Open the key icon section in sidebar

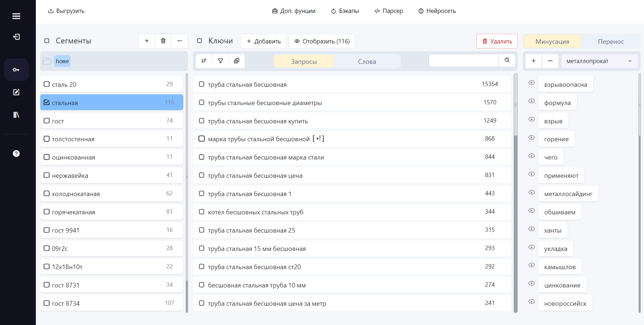pyautogui.click(x=16, y=70)
